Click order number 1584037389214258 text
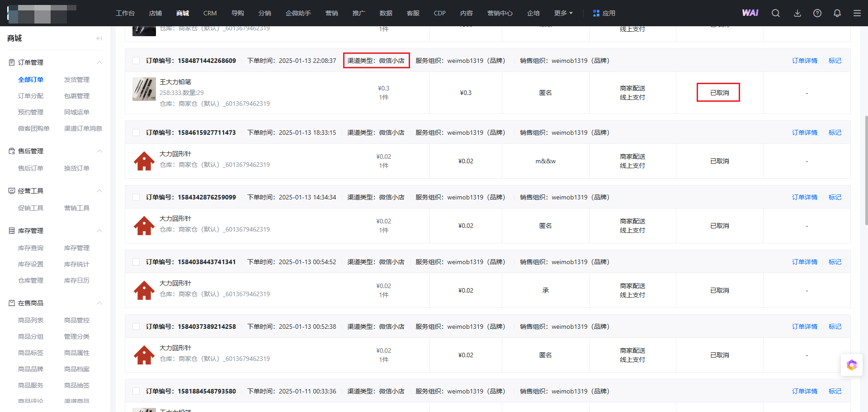The height and width of the screenshot is (412, 868). 207,327
